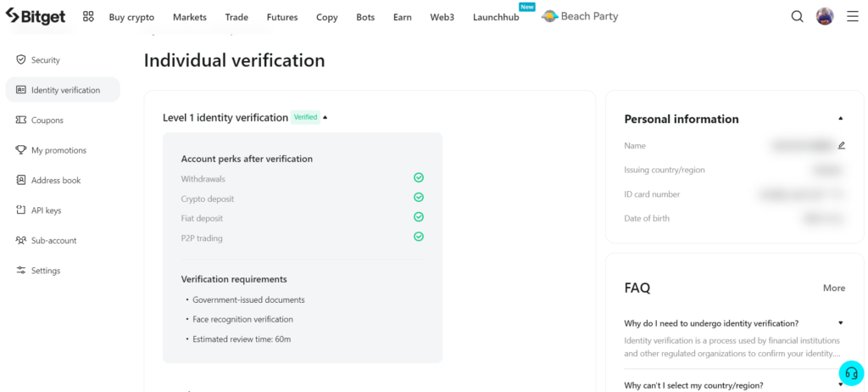Select Identity verification in sidebar
The width and height of the screenshot is (868, 392).
pyautogui.click(x=63, y=90)
